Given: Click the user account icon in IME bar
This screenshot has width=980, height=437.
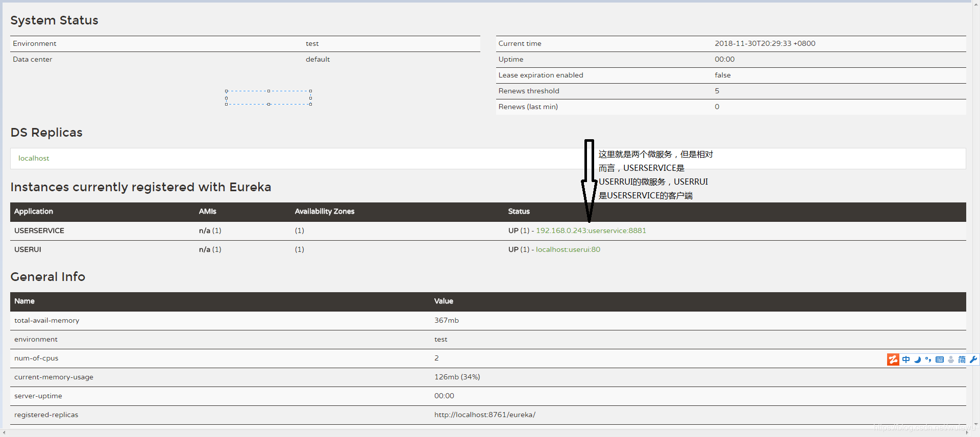Looking at the screenshot, I should [951, 359].
